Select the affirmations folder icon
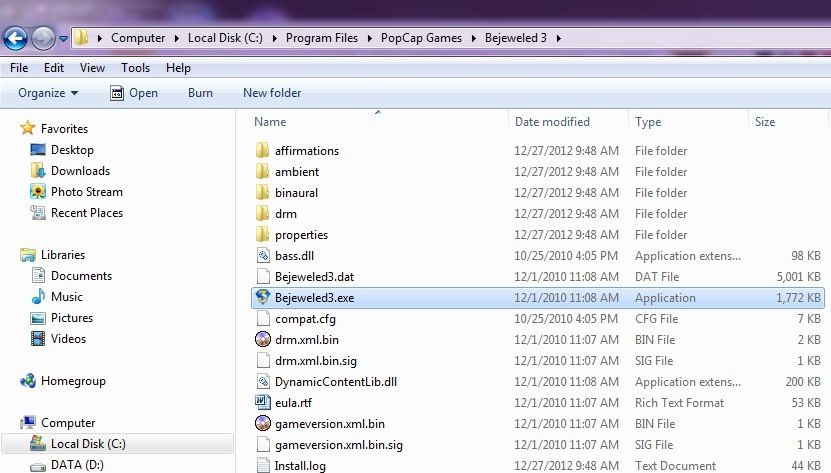831x473 pixels. [x=262, y=150]
